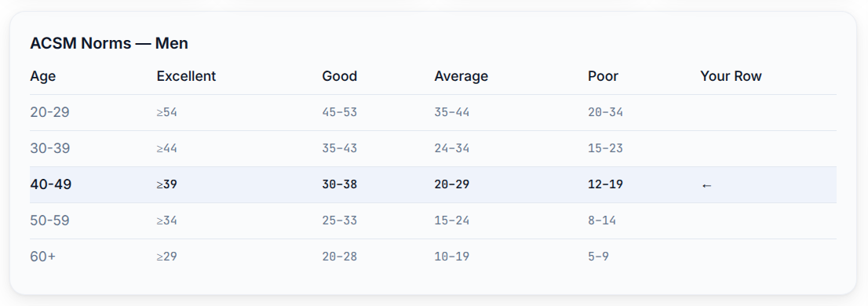Screen dimensions: 868x306
Task: Click the arrow icon in Your Row
Action: click(706, 185)
